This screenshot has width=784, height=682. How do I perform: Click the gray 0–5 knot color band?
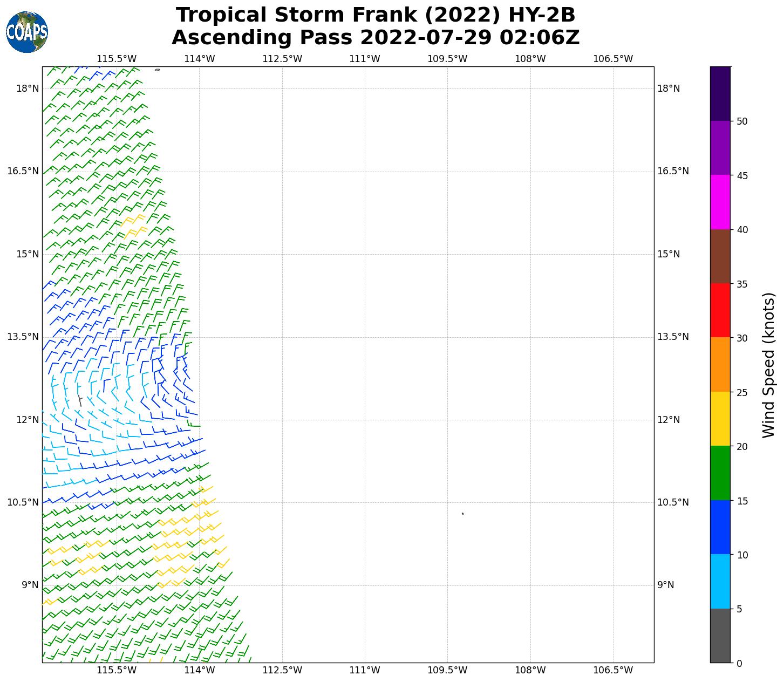pos(720,636)
